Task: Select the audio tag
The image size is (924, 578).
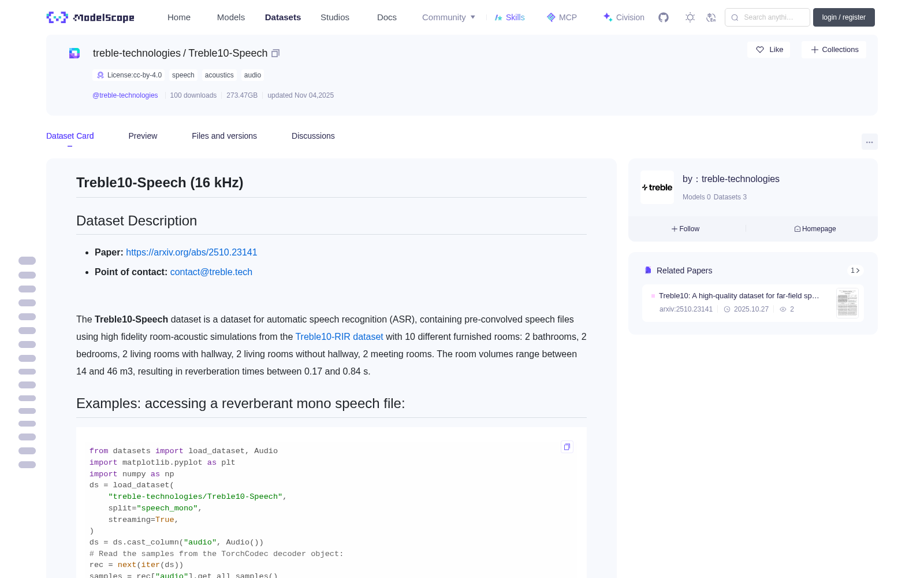Action: [x=252, y=75]
